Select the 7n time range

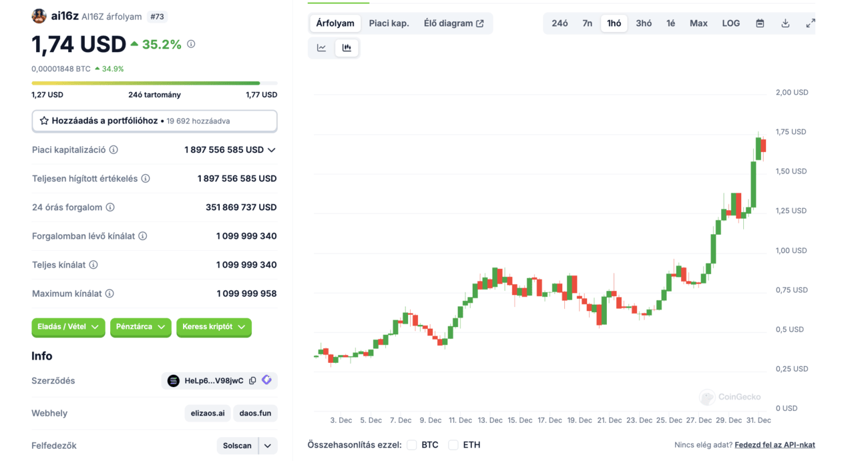coord(588,23)
